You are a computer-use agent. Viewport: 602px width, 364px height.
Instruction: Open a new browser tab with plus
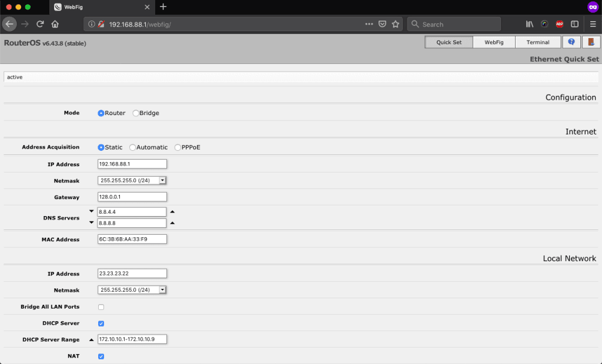tap(163, 7)
